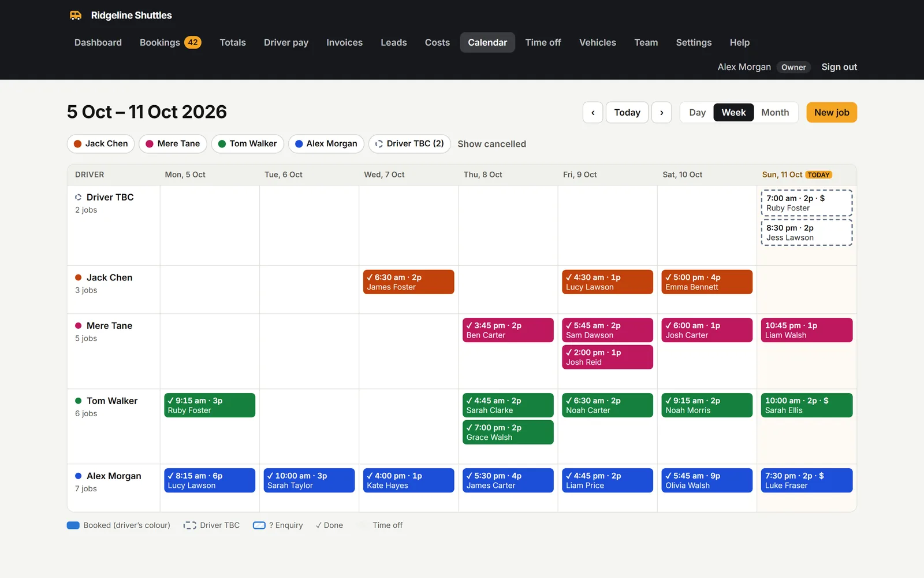The image size is (924, 578).
Task: Toggle the Mere Tane driver filter chip
Action: coord(173,144)
